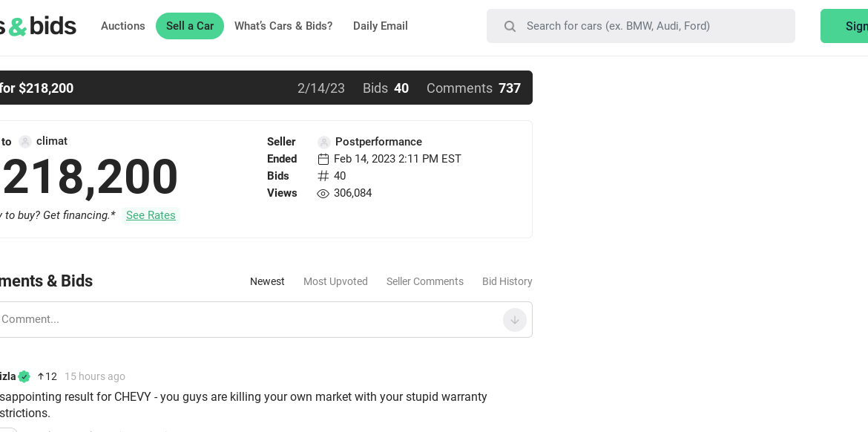
Task: Click the Postperformance seller avatar icon
Action: (x=324, y=143)
